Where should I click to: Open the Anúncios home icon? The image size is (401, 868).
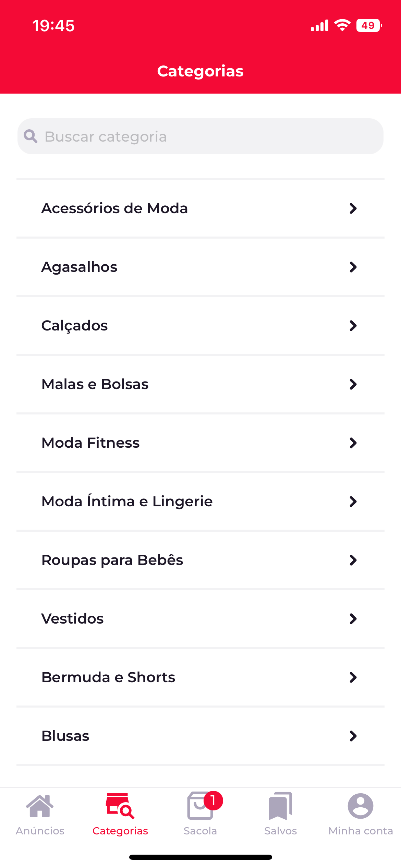click(x=40, y=806)
